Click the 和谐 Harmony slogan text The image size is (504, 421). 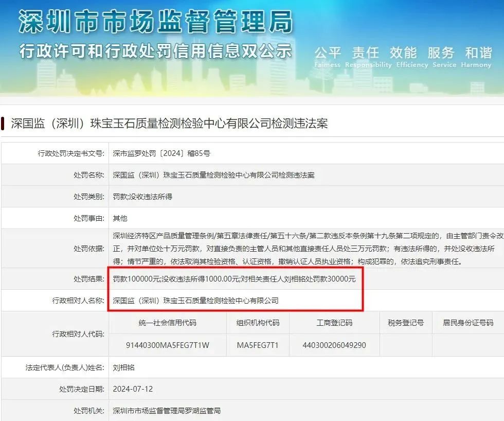[x=478, y=56]
